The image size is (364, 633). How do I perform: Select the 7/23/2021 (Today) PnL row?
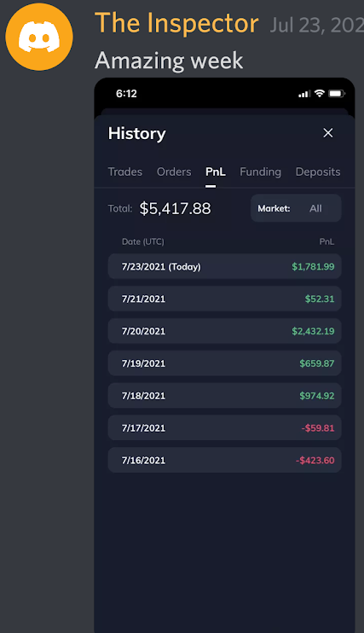point(224,266)
